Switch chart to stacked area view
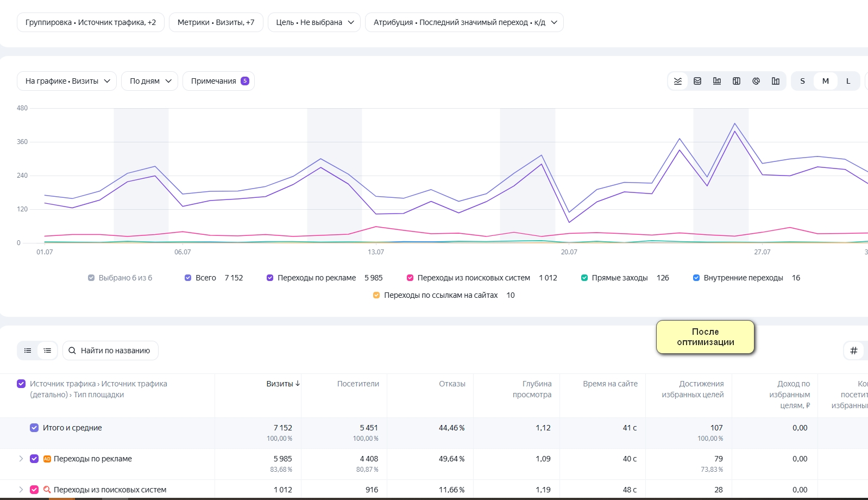Image resolution: width=868 pixels, height=500 pixels. (x=697, y=81)
